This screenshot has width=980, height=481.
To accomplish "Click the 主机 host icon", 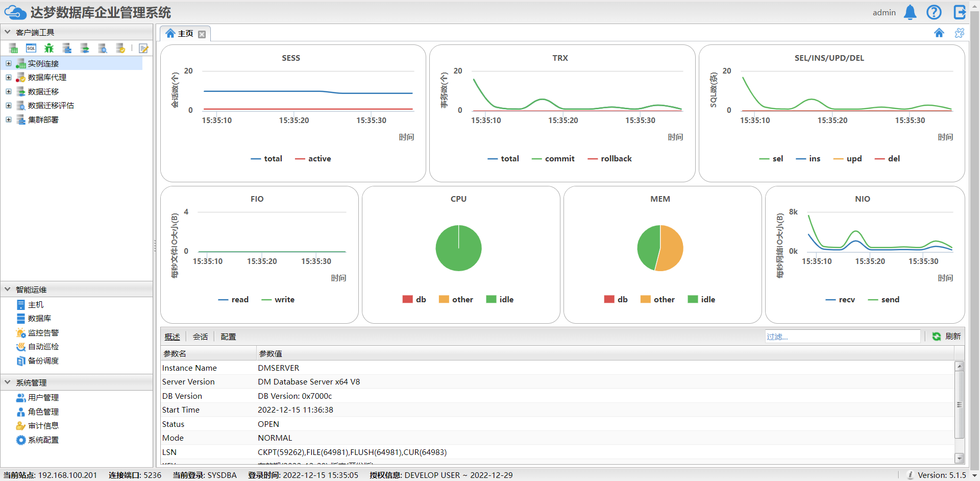I will tap(21, 305).
